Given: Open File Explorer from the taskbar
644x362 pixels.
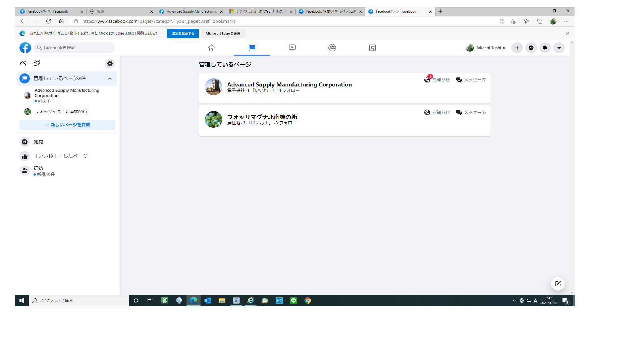Looking at the screenshot, I should 222,301.
